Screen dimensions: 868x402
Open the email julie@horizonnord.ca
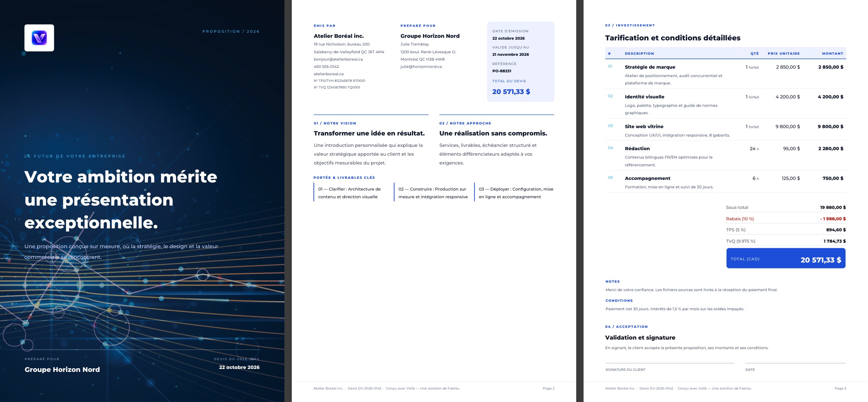(x=421, y=66)
